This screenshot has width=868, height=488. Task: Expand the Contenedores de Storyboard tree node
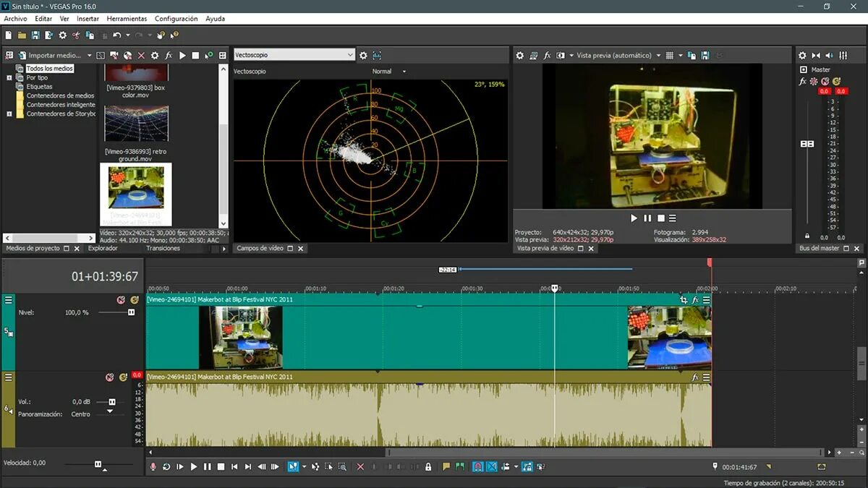(10, 114)
